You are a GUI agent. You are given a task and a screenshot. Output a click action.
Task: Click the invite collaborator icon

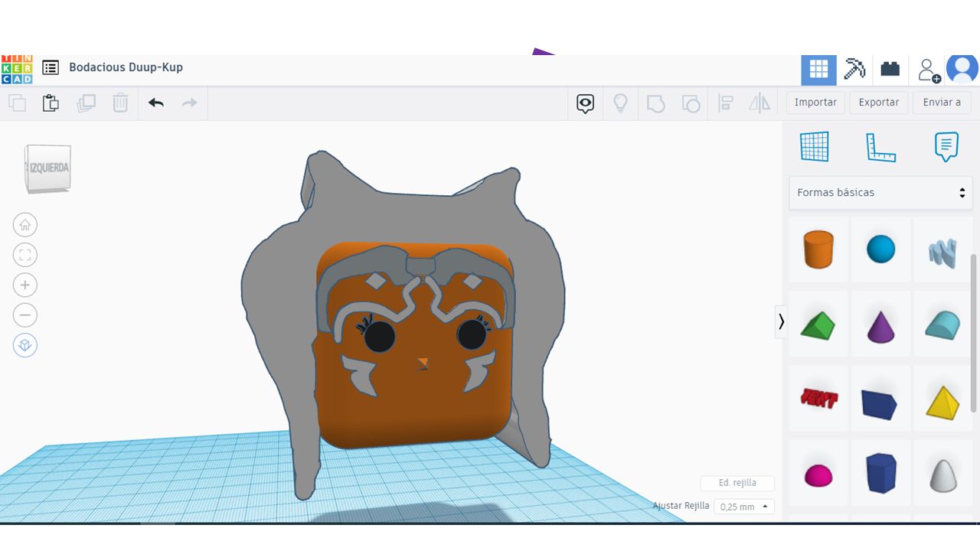[x=929, y=70]
